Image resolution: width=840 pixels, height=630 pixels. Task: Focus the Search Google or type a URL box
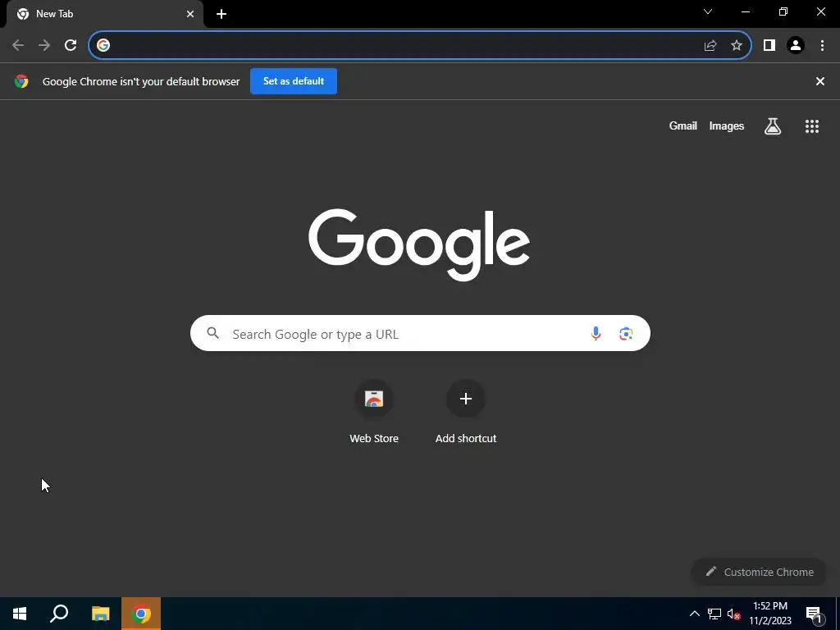pos(420,333)
